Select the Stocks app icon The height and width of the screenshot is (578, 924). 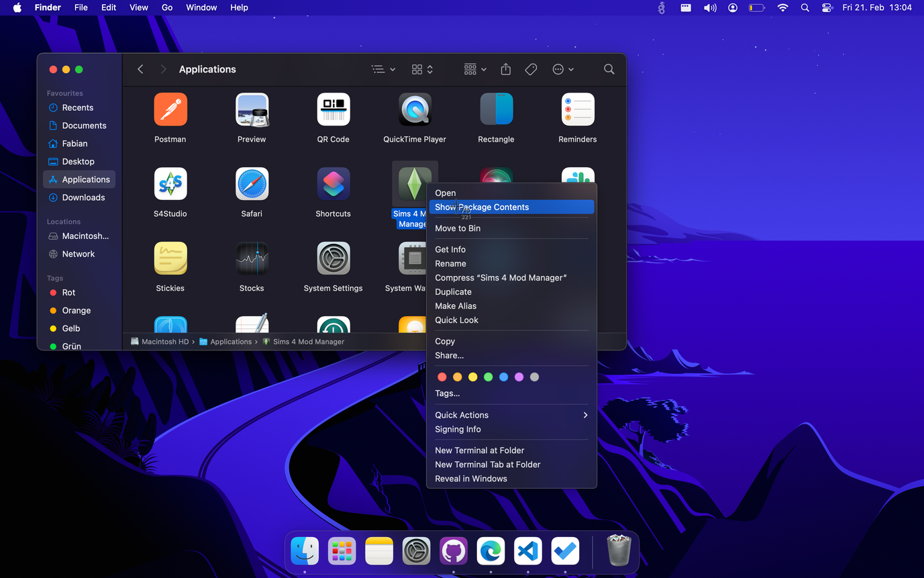252,258
